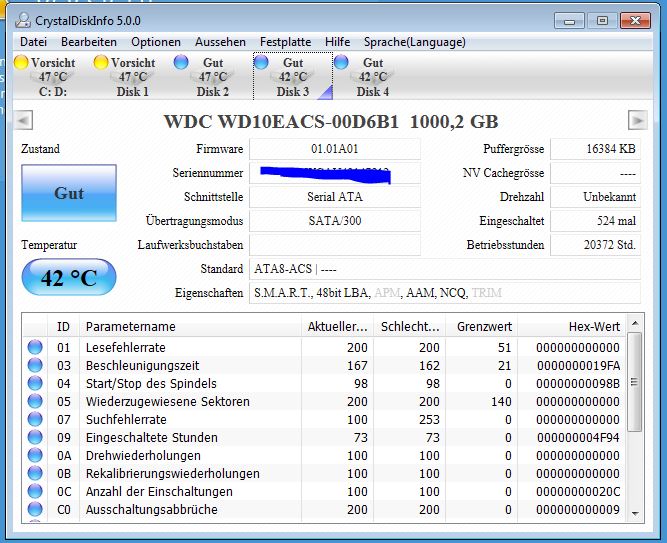This screenshot has height=543, width=667.
Task: Open the Datei menu
Action: (x=33, y=42)
